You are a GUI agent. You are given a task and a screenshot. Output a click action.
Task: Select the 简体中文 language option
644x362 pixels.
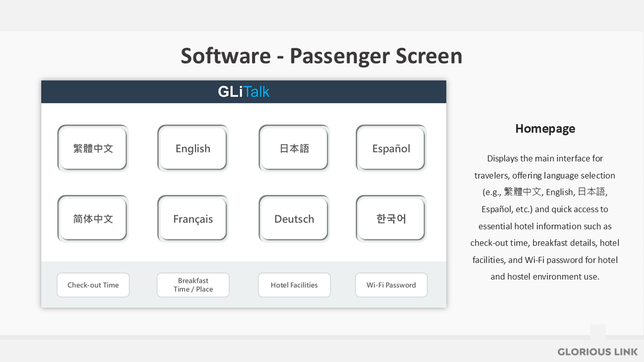[93, 219]
